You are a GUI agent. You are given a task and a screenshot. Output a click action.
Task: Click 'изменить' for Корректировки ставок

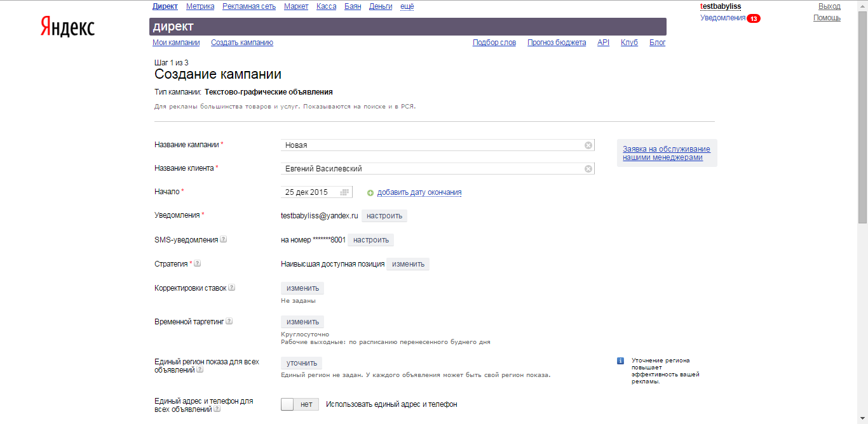click(x=302, y=288)
